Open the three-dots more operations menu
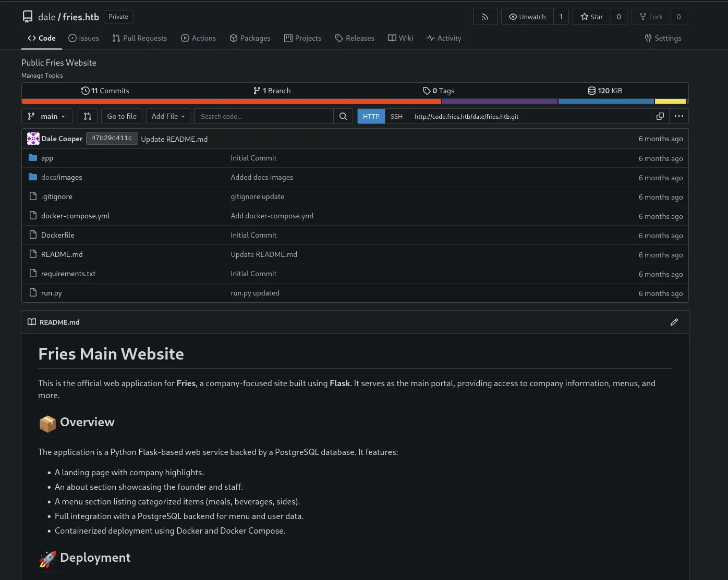The height and width of the screenshot is (580, 728). click(x=678, y=116)
